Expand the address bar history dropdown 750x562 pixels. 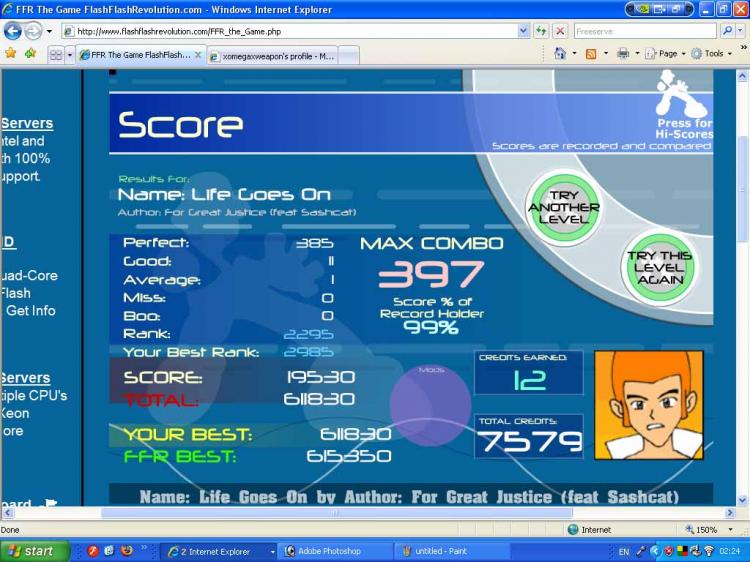pyautogui.click(x=523, y=32)
